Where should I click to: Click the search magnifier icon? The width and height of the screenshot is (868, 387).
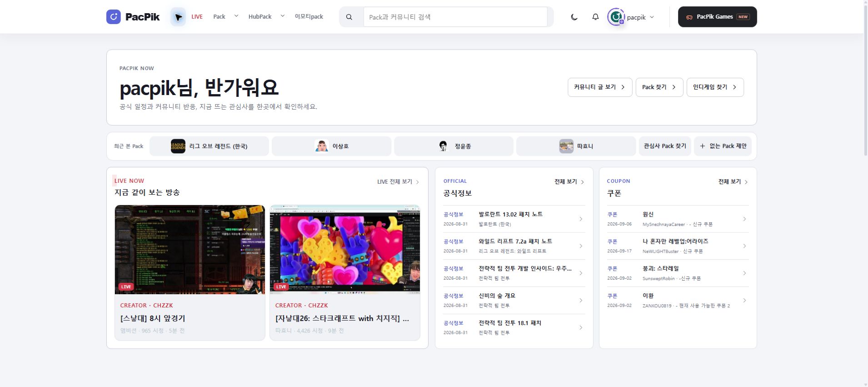(x=349, y=17)
